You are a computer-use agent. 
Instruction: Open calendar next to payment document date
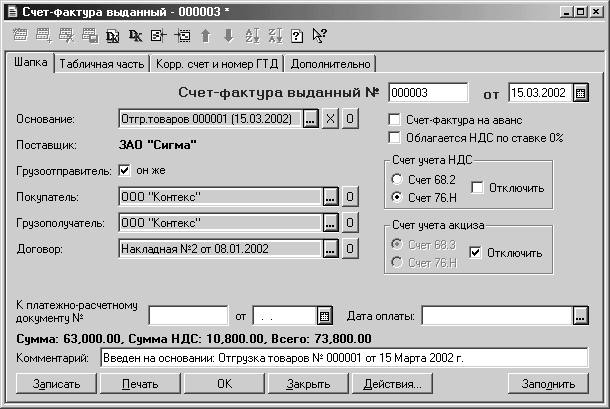point(323,316)
